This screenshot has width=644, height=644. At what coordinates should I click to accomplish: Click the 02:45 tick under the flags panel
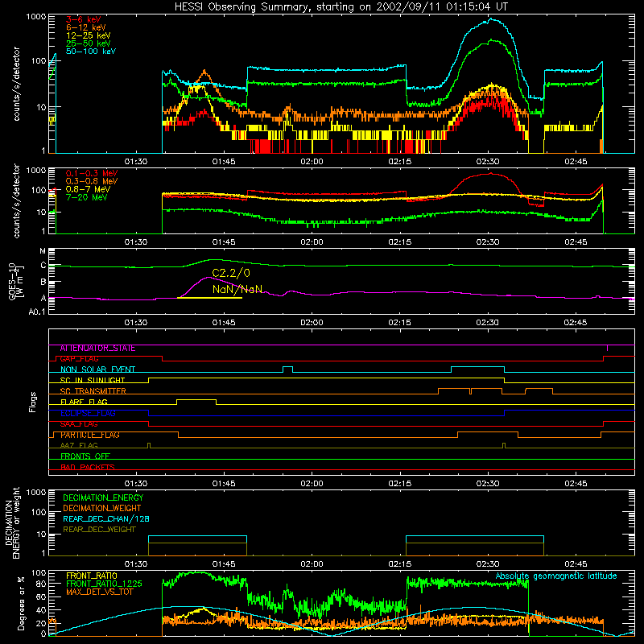pos(576,484)
